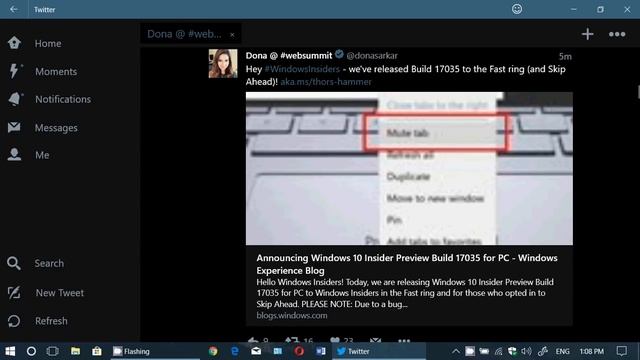Click the smiley feedback icon
Viewport: 640px width, 360px height.
pyautogui.click(x=517, y=9)
